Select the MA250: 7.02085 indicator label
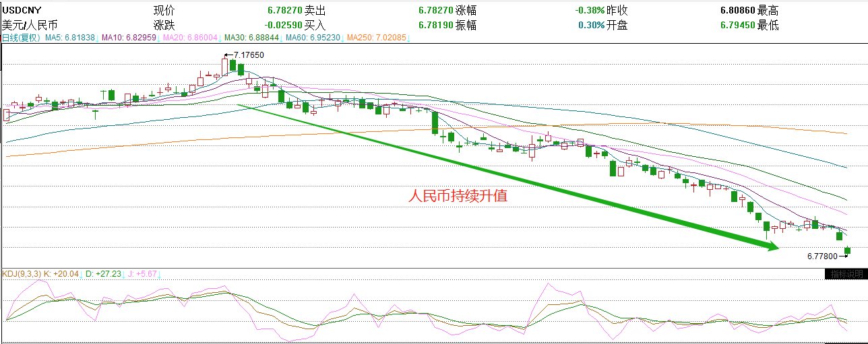 pyautogui.click(x=376, y=38)
